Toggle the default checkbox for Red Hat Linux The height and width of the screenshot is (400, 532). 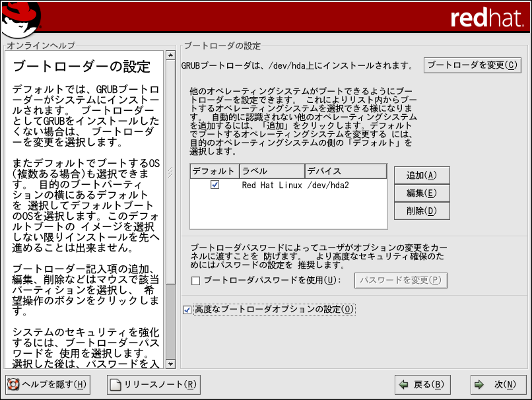(215, 185)
